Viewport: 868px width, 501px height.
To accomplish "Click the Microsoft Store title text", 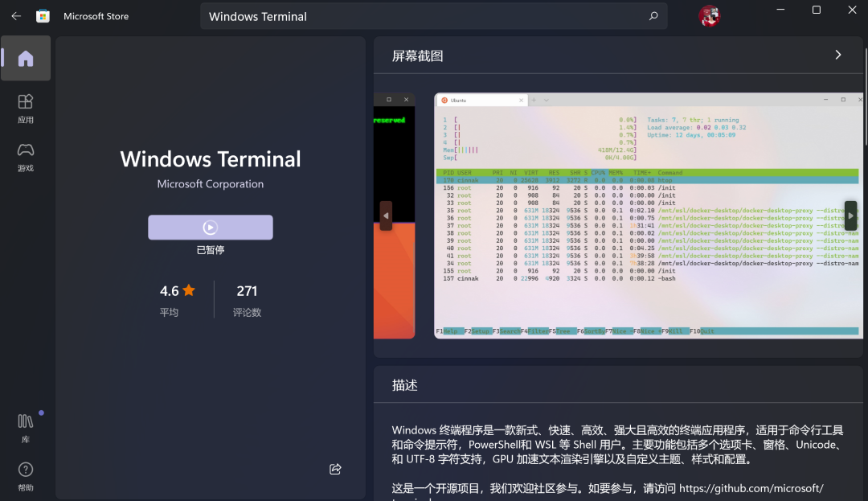I will pyautogui.click(x=96, y=16).
